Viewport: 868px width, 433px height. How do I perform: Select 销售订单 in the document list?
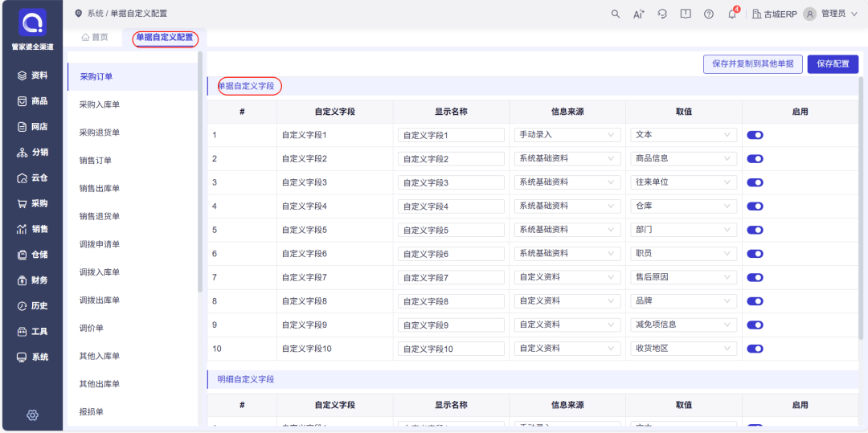(96, 161)
